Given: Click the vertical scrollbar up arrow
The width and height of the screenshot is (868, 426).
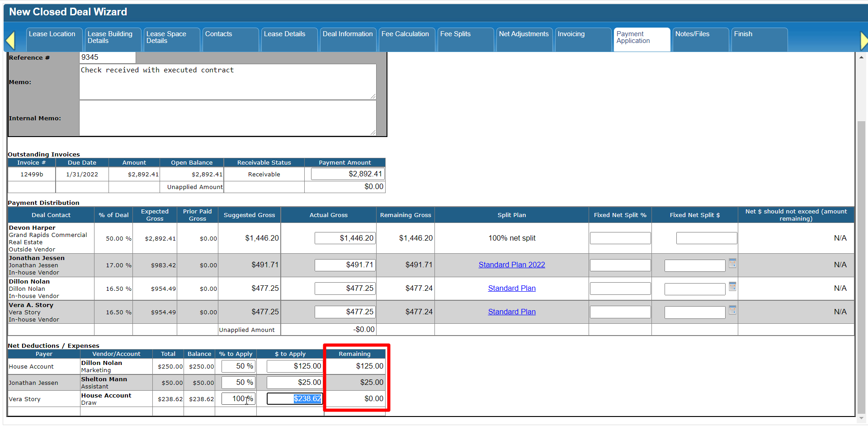Looking at the screenshot, I should coord(861,57).
